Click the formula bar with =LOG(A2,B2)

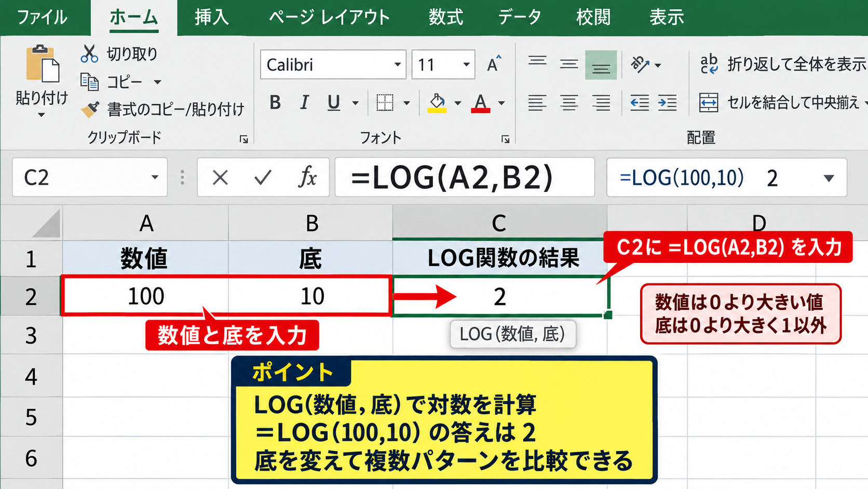coord(465,177)
